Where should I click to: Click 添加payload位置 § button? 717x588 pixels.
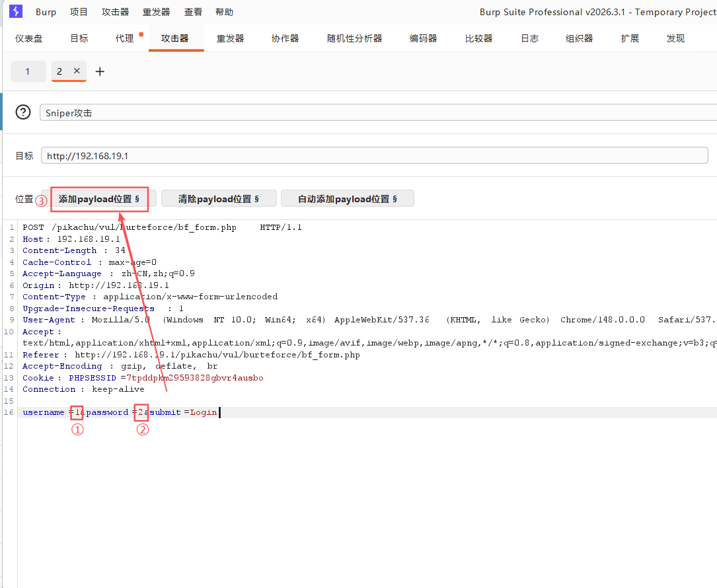98,199
